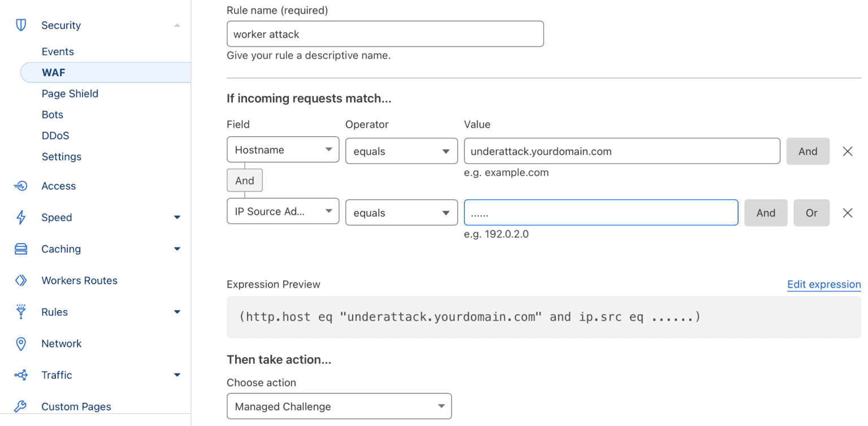
Task: Click the Rules branching icon in sidebar
Action: tap(20, 311)
